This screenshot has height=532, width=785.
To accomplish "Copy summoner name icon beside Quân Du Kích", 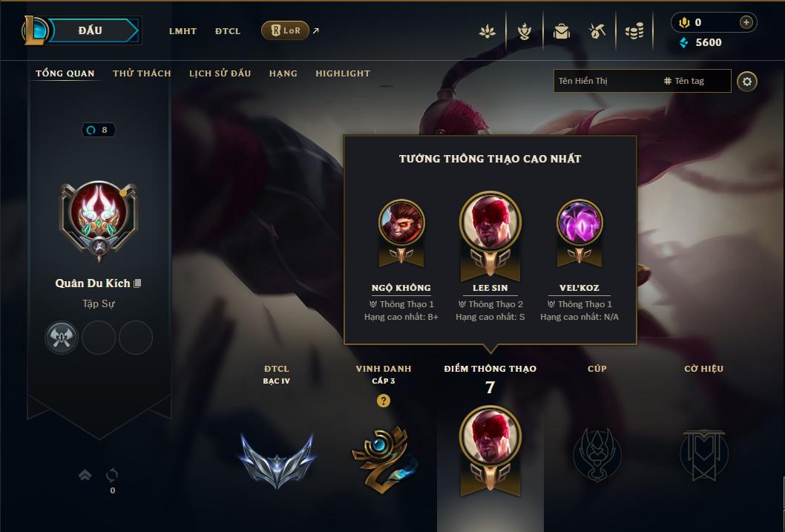I will [138, 283].
